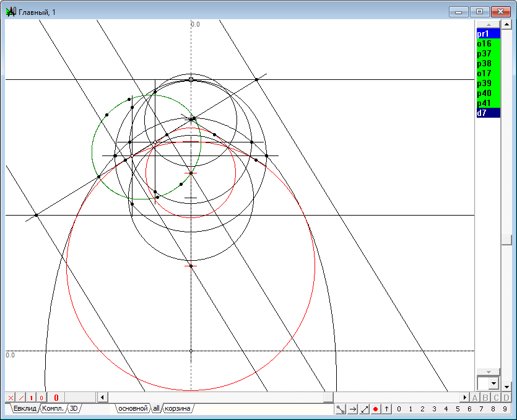Screen dimensions: 517x420
Task: Select o17 in the object list
Action: 489,73
